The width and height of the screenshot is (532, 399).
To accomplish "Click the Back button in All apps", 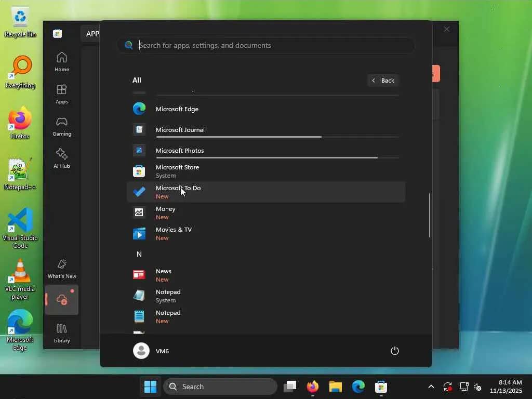I will coord(383,81).
